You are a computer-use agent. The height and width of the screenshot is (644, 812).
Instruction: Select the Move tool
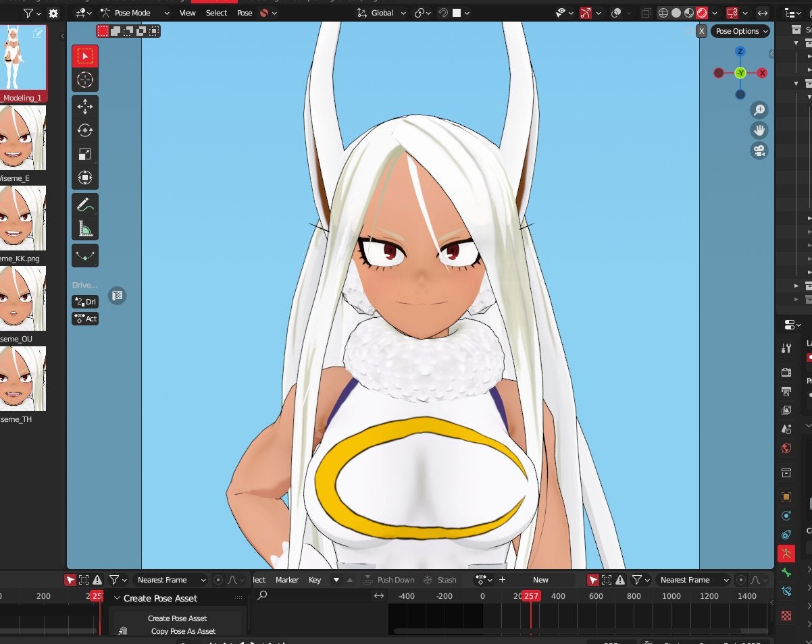(84, 107)
